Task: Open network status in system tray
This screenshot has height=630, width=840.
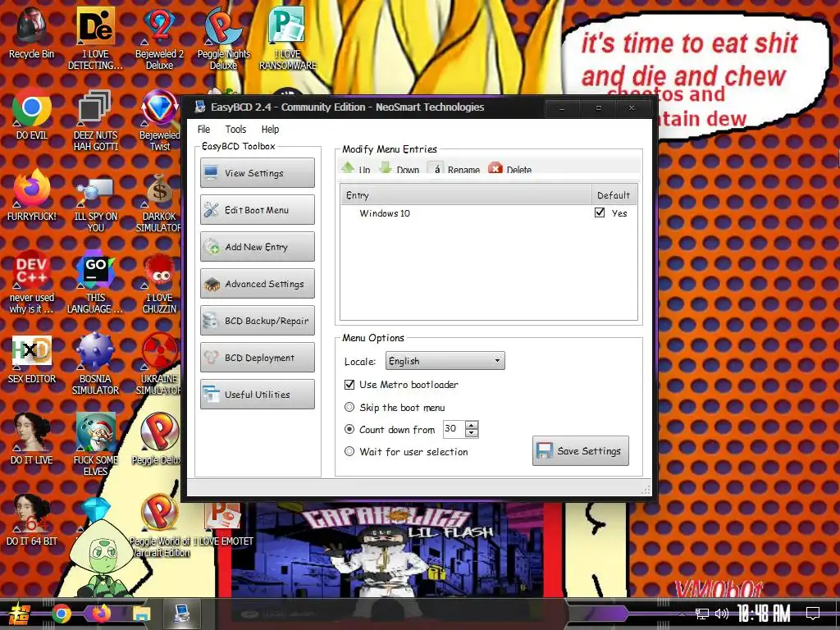Action: click(701, 614)
